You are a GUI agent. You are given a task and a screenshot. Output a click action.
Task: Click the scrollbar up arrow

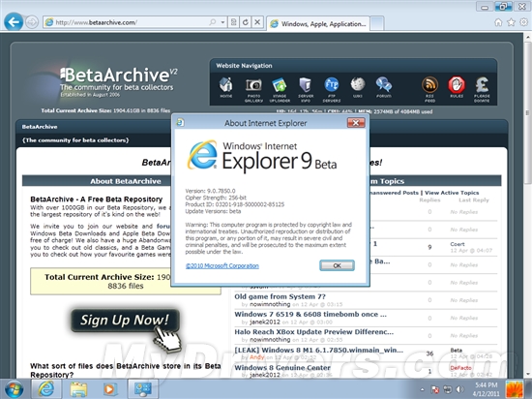pyautogui.click(x=527, y=37)
